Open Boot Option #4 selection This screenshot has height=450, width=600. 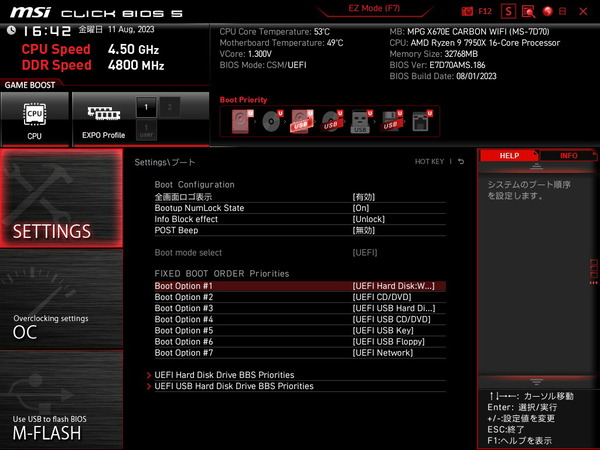[x=300, y=320]
